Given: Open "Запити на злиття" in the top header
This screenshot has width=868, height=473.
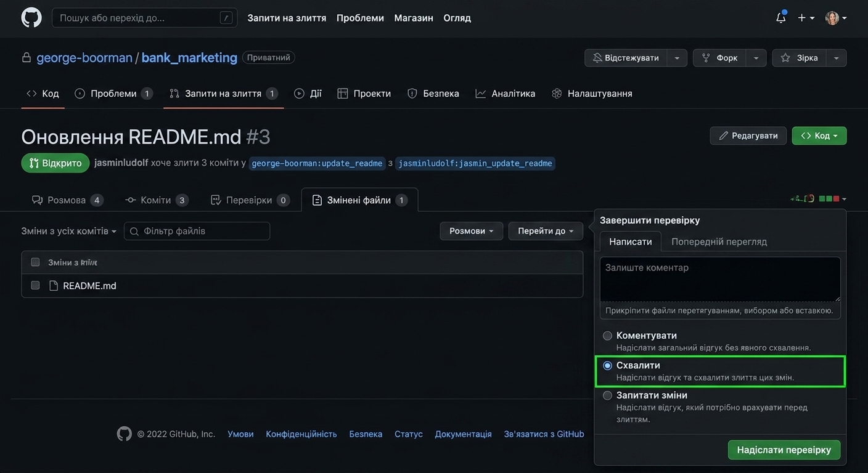Looking at the screenshot, I should point(287,18).
